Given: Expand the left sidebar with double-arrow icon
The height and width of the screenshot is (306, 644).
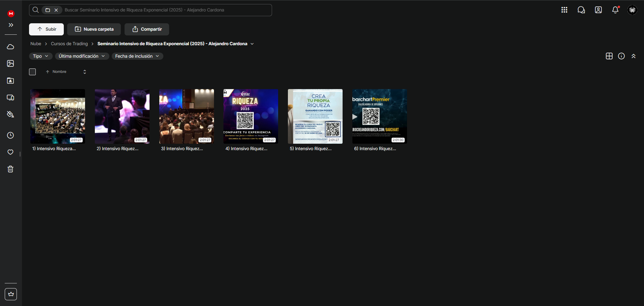Looking at the screenshot, I should [11, 25].
